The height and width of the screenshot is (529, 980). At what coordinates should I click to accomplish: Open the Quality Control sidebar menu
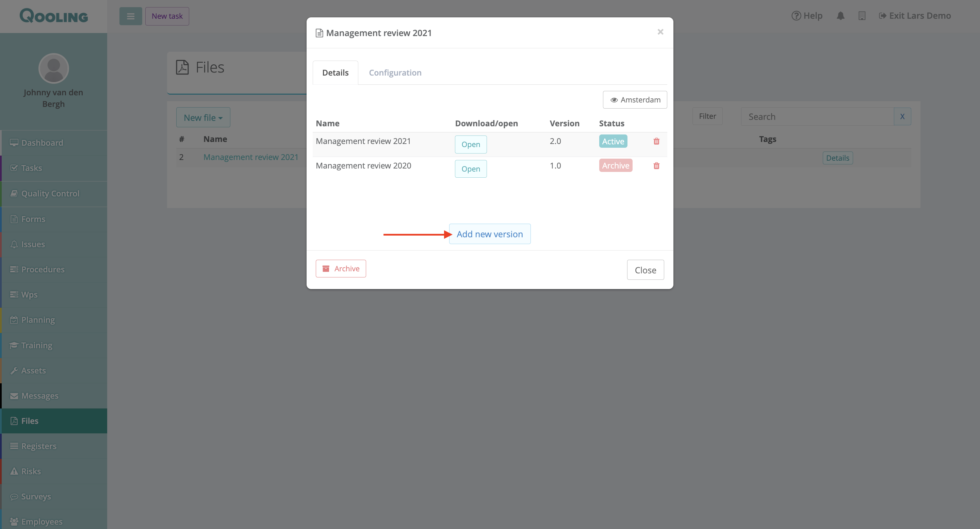coord(50,193)
